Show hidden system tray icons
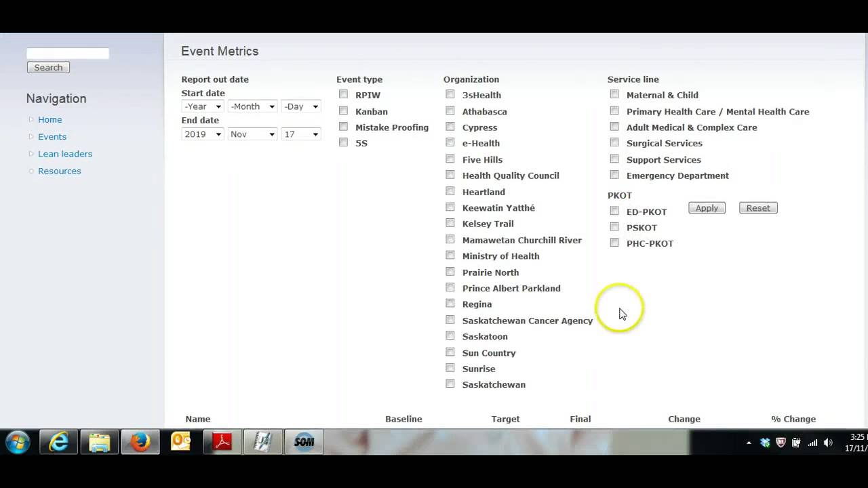 (x=749, y=443)
